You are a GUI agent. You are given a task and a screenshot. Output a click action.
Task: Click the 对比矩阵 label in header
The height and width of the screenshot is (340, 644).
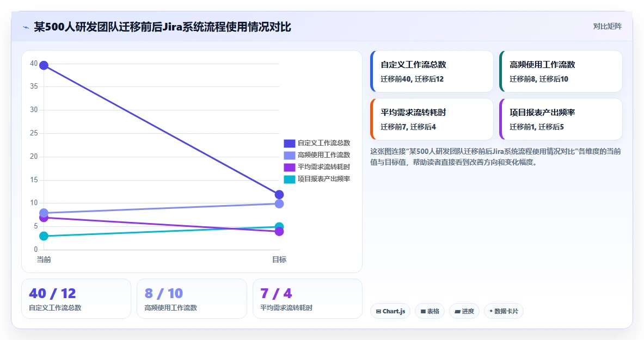[607, 26]
